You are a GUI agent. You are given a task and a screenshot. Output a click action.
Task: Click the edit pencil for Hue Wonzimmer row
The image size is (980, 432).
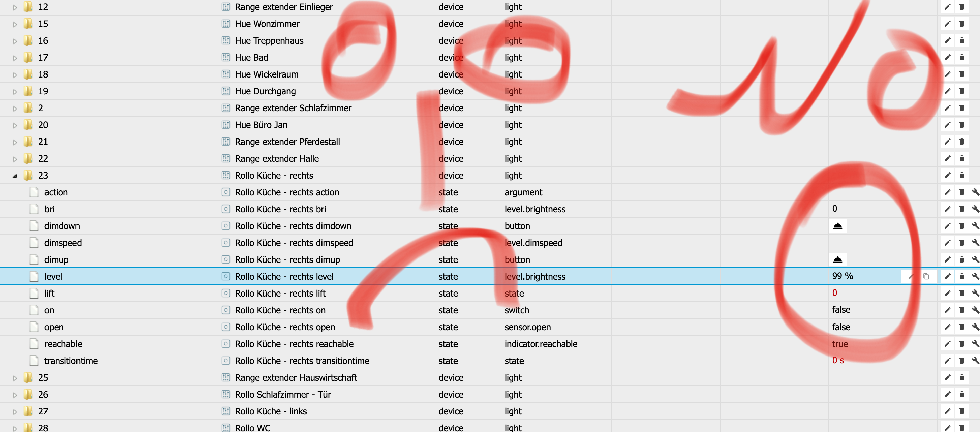[947, 24]
